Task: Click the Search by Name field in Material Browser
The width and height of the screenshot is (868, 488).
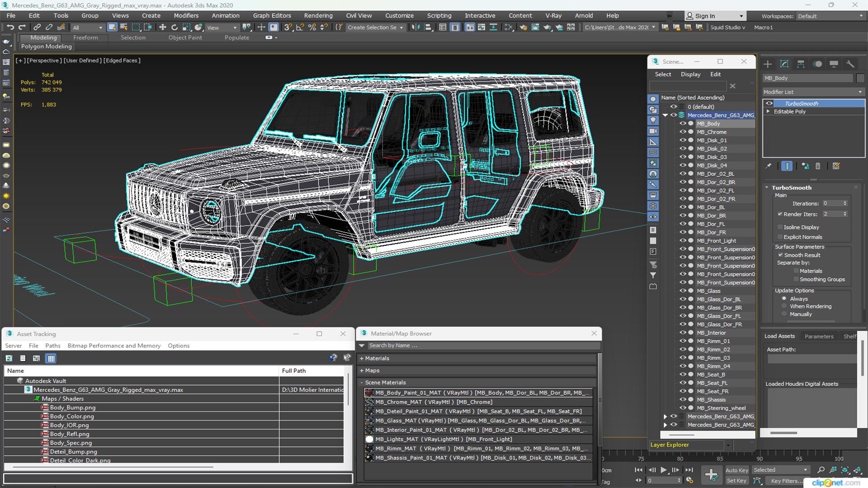Action: click(x=483, y=345)
